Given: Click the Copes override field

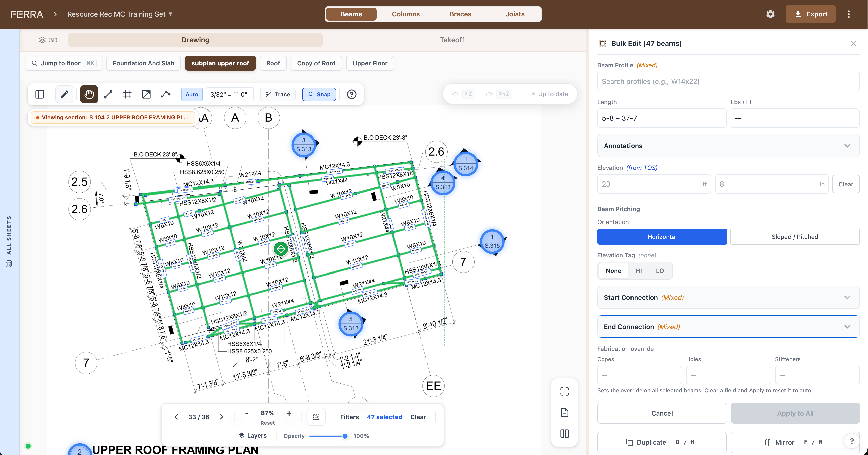Looking at the screenshot, I should 639,375.
